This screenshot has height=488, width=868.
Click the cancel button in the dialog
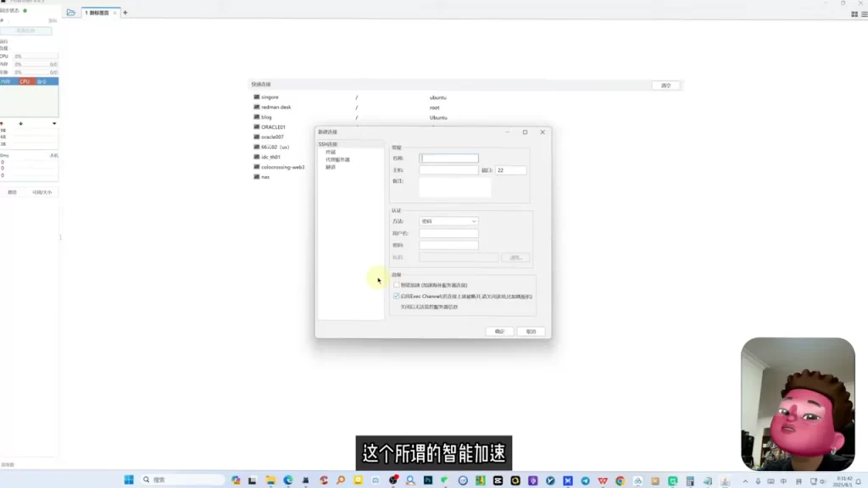pos(531,331)
